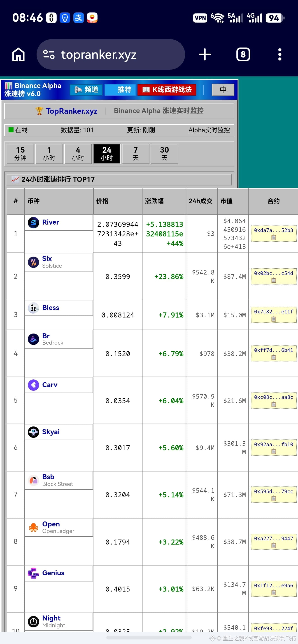Viewport: 298px width, 644px height.
Task: Select the 24 小时 timeframe tab
Action: (107, 154)
